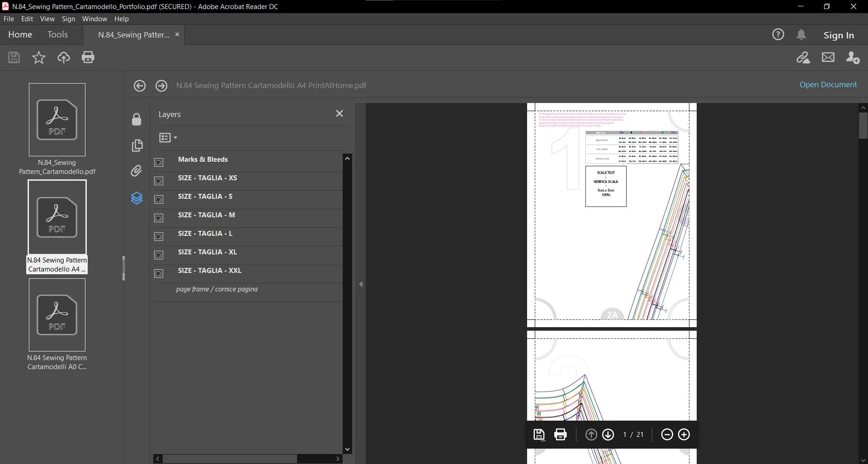Open the Window menu
868x464 pixels.
coord(94,19)
